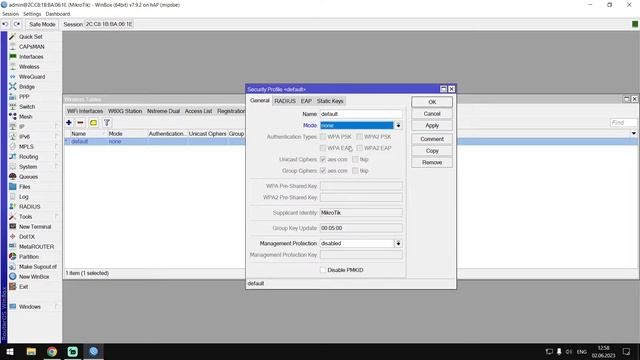
Task: Open the Settings menu
Action: point(32,14)
